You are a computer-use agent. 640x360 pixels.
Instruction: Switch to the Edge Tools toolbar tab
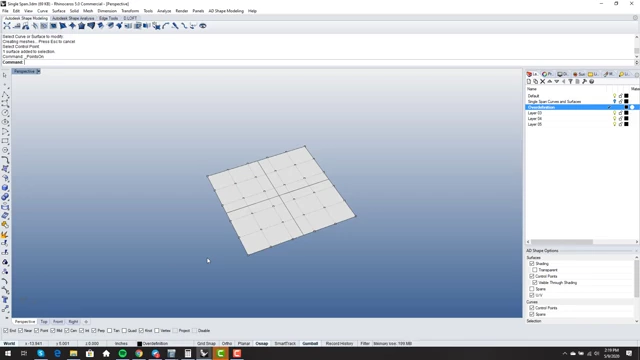point(109,18)
